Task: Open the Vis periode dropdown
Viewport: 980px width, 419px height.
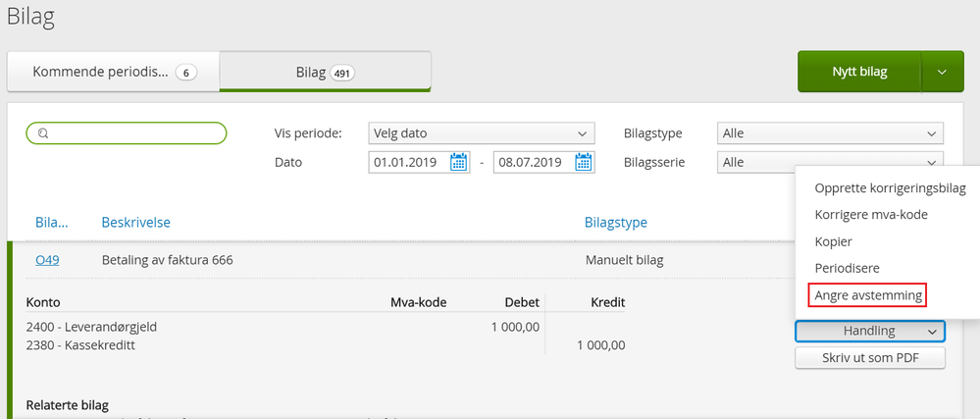Action: coord(482,133)
